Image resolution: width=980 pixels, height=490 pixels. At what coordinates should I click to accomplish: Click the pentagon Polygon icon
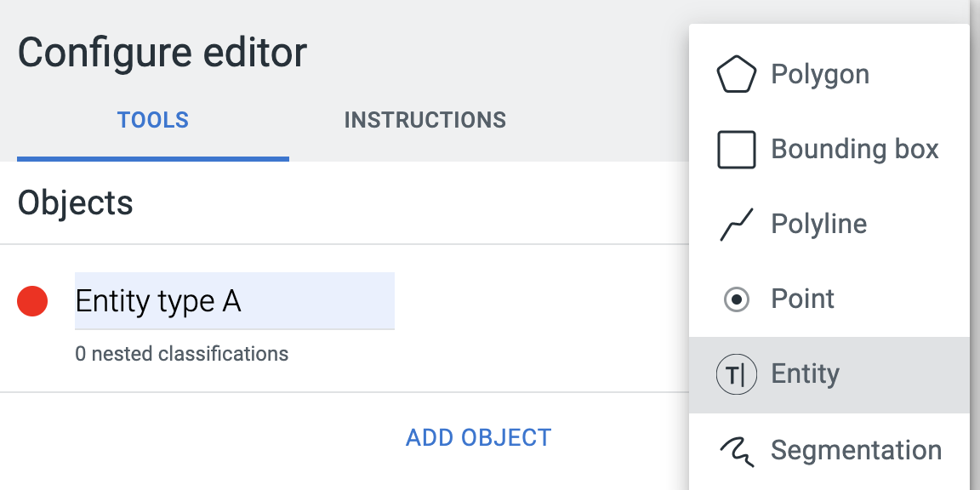(736, 74)
